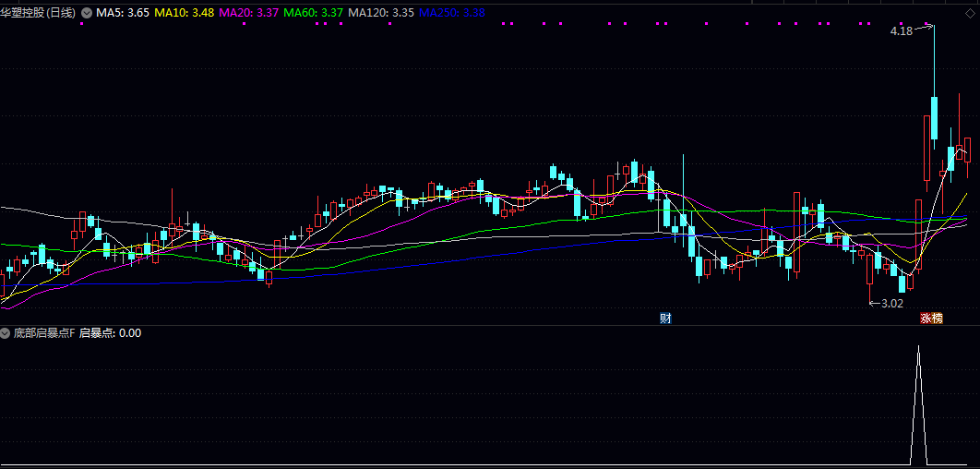
Task: Click the diamond icon at top-right corner
Action: pos(969,14)
